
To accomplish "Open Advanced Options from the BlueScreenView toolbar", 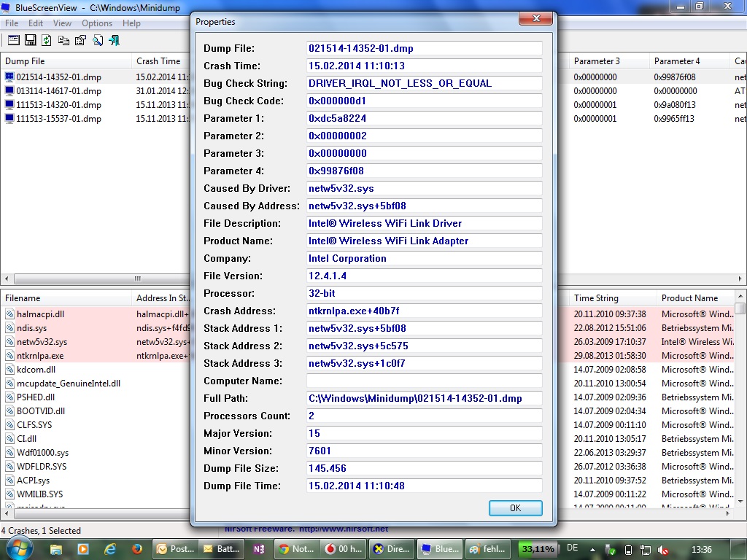I will click(x=14, y=40).
